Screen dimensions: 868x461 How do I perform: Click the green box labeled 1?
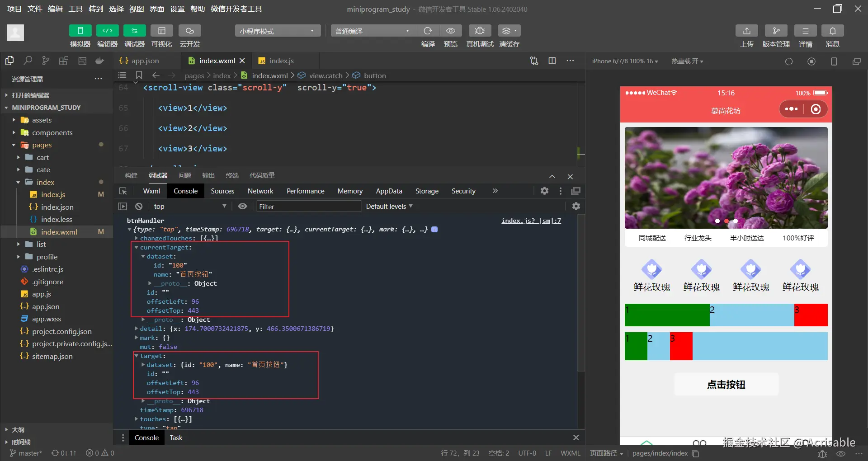point(667,315)
